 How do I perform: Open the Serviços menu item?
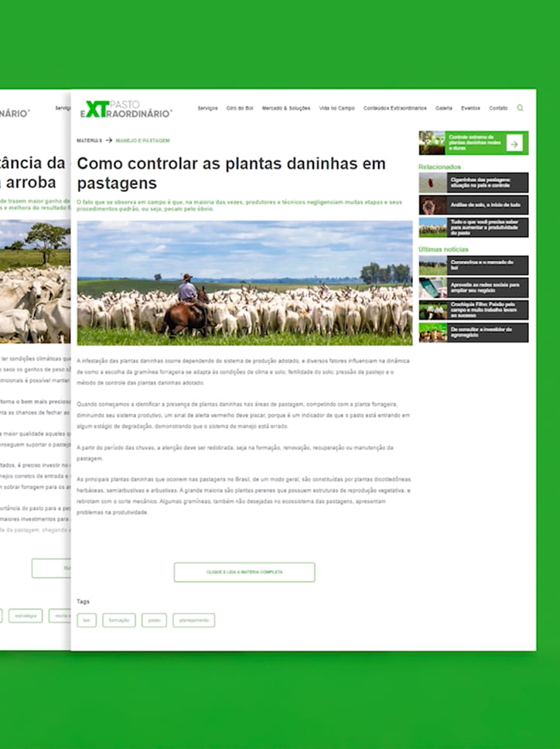point(207,108)
